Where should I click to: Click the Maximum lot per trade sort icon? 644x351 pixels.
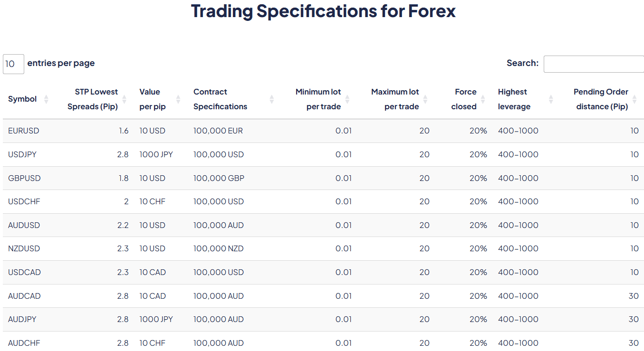tap(426, 99)
